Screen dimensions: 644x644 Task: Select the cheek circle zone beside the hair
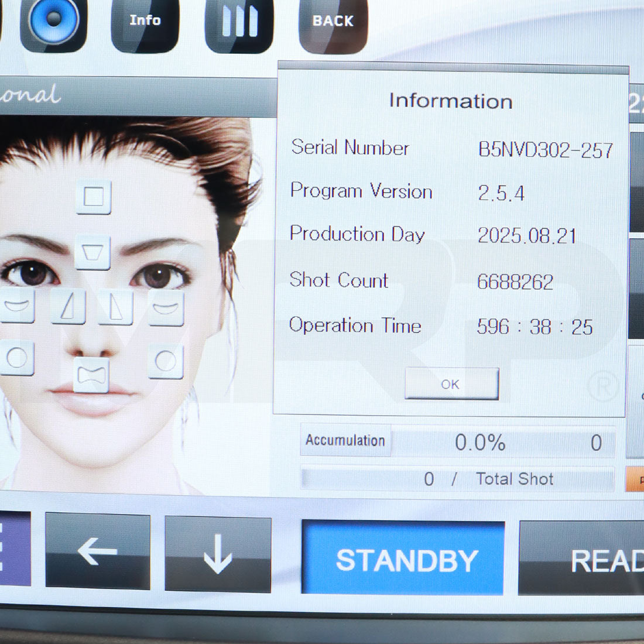pos(166,361)
